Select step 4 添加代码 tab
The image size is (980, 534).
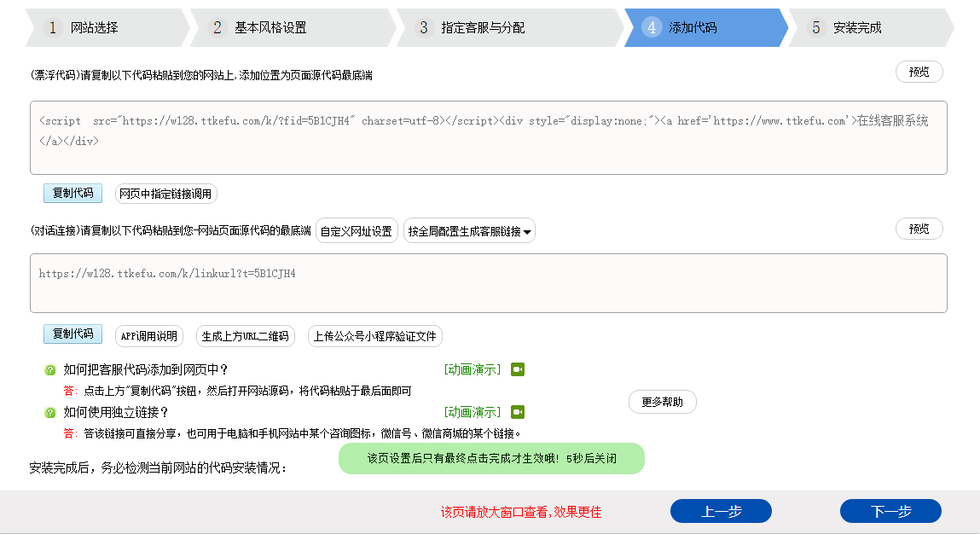pyautogui.click(x=706, y=27)
